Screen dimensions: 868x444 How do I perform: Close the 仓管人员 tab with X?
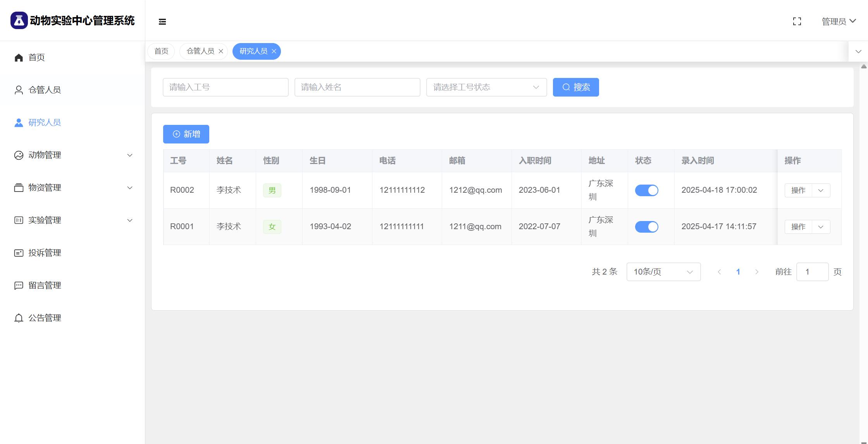pyautogui.click(x=221, y=51)
